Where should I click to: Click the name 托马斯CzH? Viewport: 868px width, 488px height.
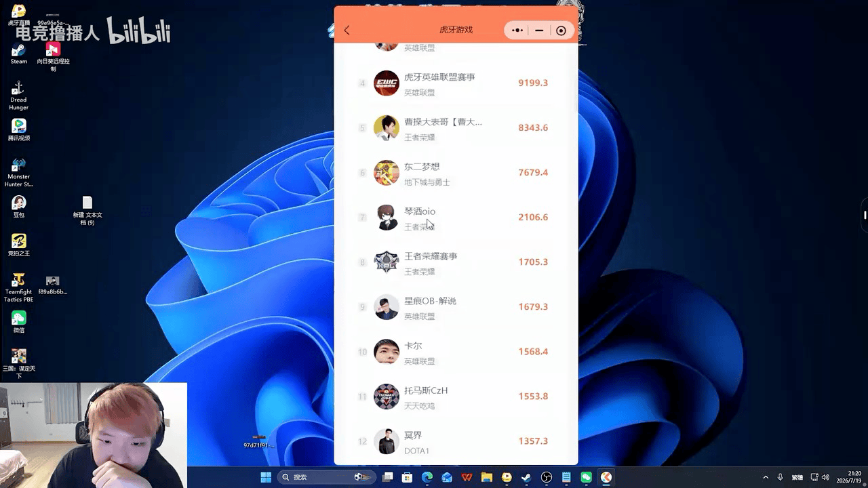coord(426,390)
